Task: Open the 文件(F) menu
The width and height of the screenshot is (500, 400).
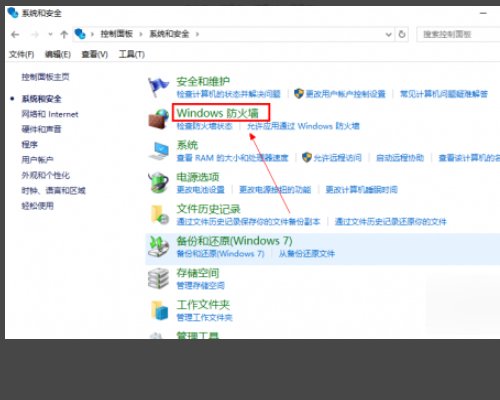Action: [x=21, y=54]
